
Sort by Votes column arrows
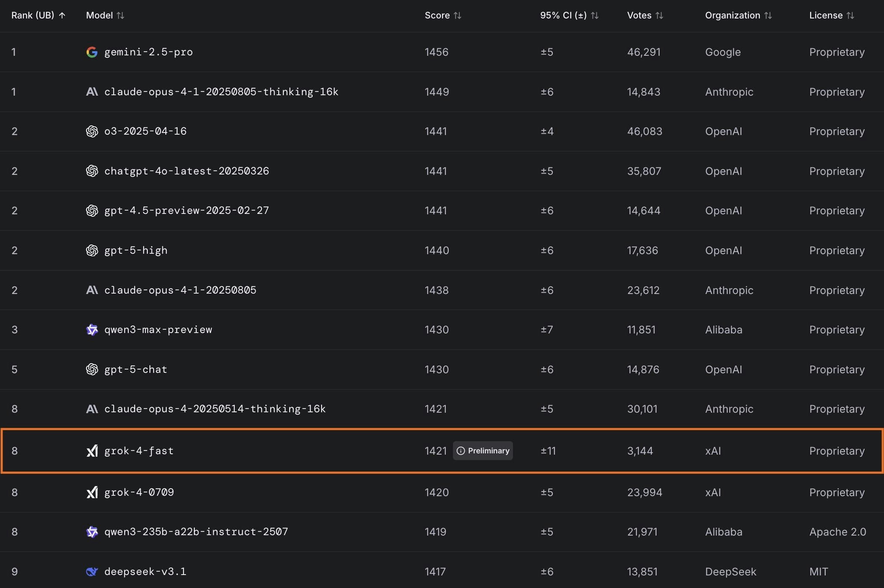tap(659, 16)
